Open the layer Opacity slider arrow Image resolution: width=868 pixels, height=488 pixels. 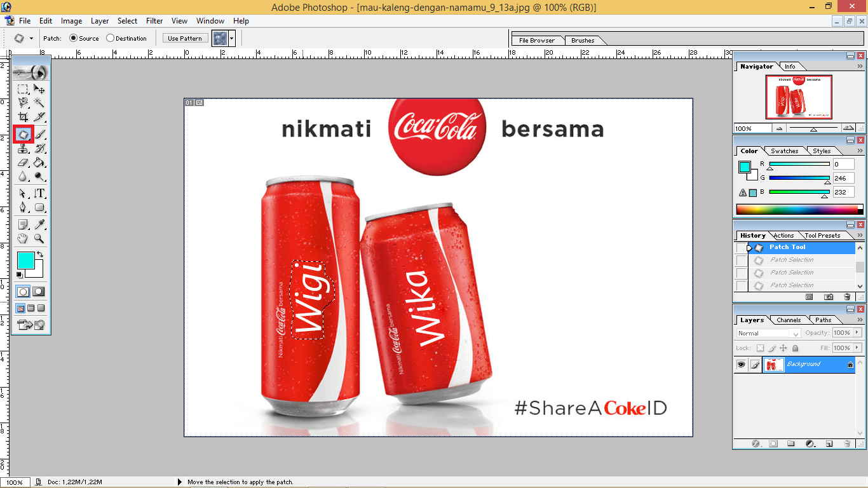coord(857,332)
